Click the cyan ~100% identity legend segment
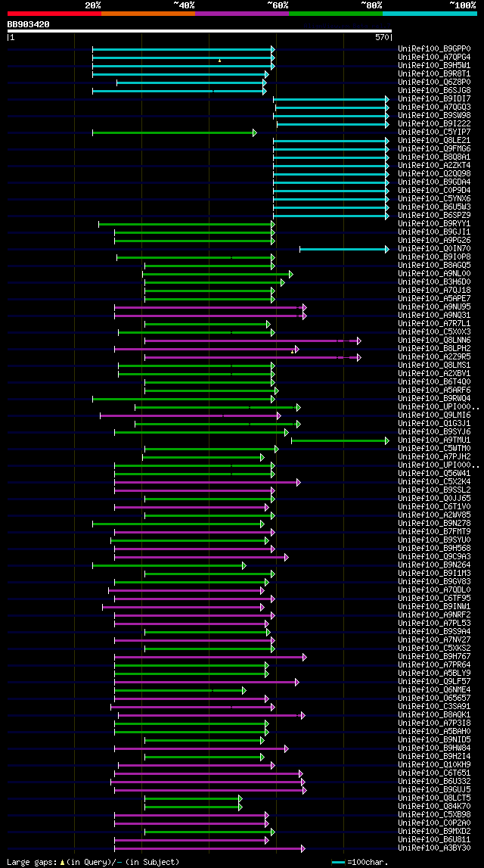The height and width of the screenshot is (868, 484). [430, 14]
